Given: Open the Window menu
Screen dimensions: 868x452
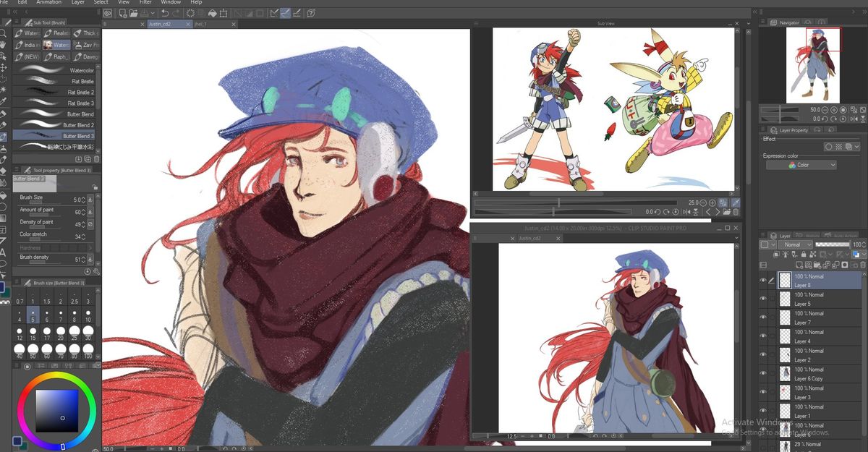Looking at the screenshot, I should 171,2.
